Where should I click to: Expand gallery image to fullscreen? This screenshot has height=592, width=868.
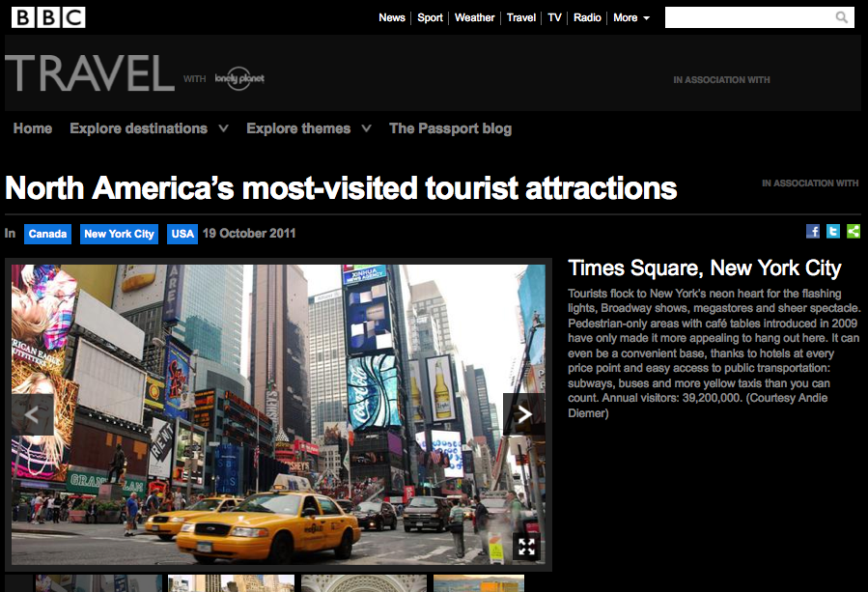526,548
